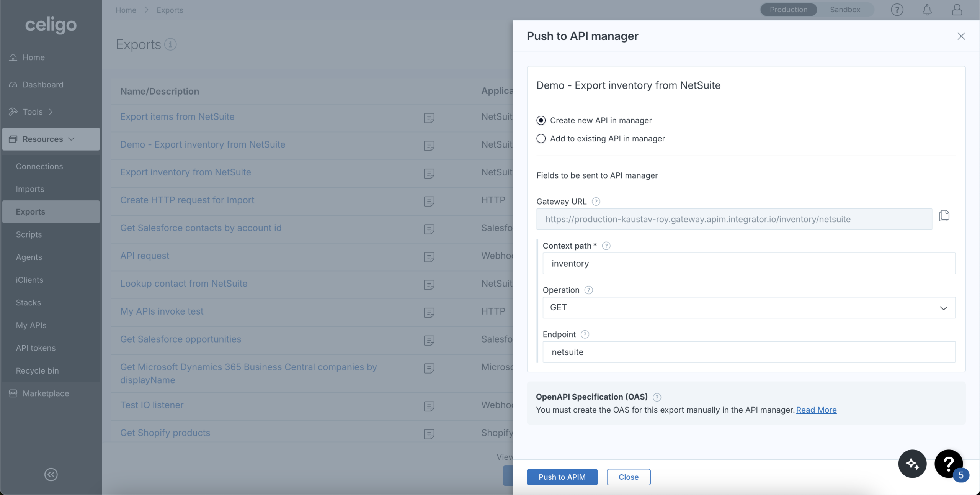Screen dimensions: 980x495
Task: Click into the Endpoint field
Action: coord(749,352)
